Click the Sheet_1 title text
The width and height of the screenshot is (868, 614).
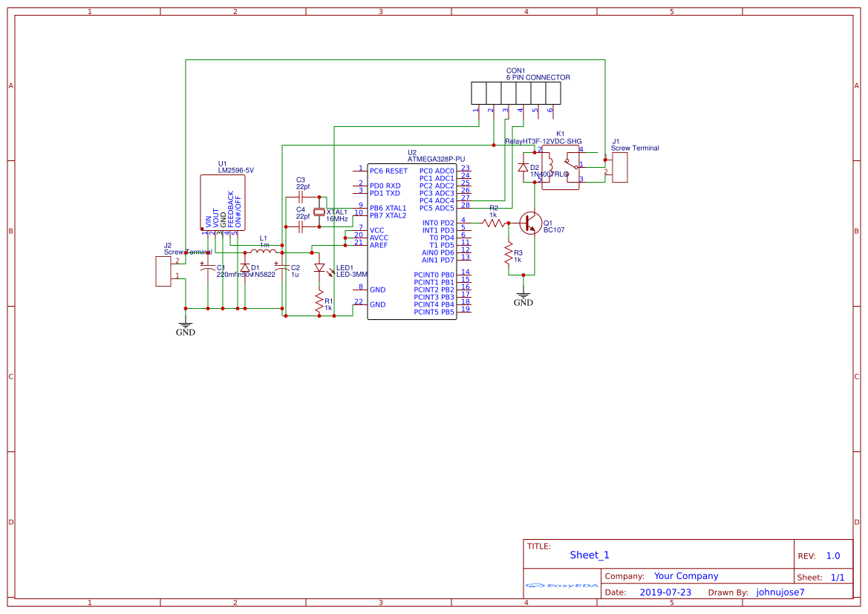point(589,555)
